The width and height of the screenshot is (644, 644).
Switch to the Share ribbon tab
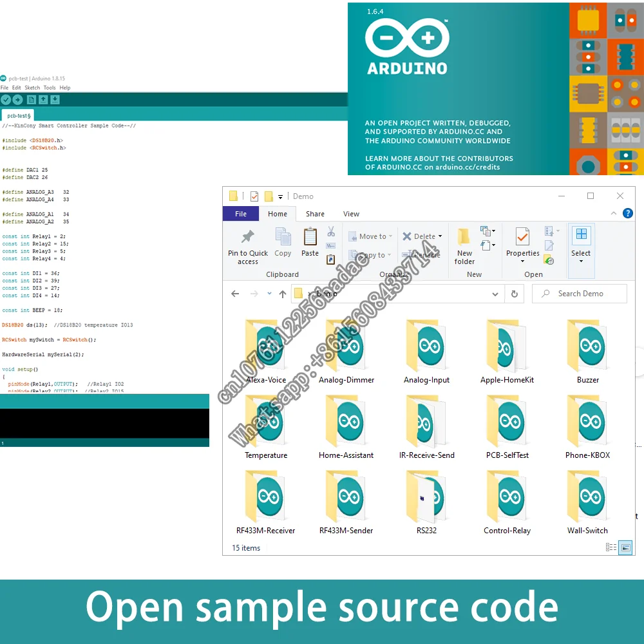[x=315, y=214]
